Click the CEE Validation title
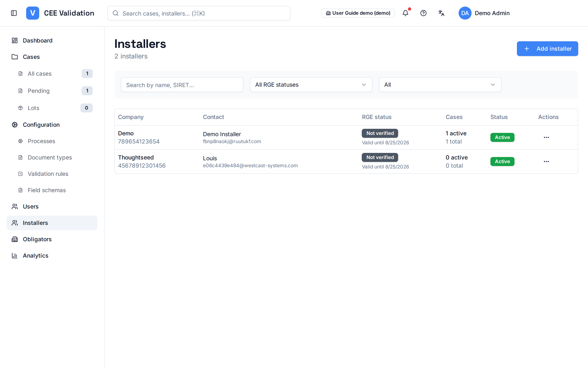The height and width of the screenshot is (368, 588). [69, 13]
